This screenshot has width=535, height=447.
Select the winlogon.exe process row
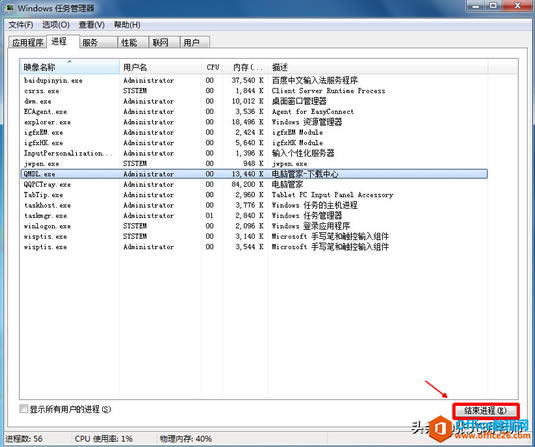(x=254, y=226)
